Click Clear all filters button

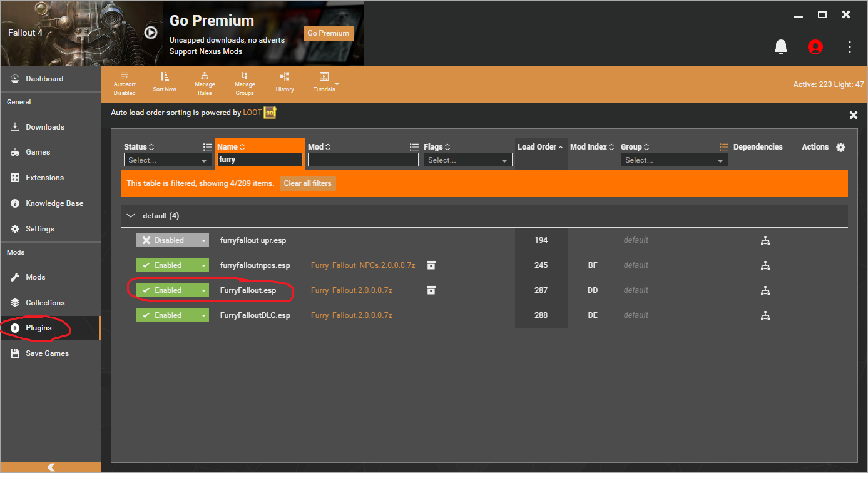[x=308, y=183]
